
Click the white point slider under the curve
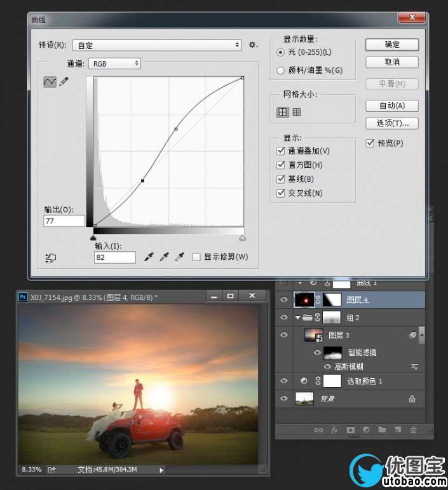pos(242,237)
